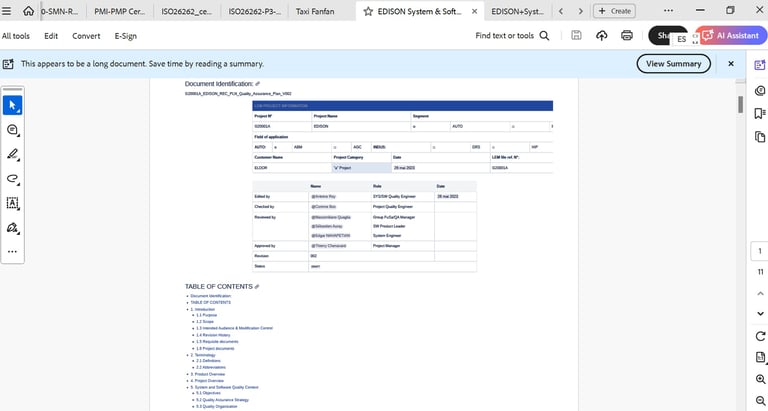Upload the file to cloud storage
Image resolution: width=768 pixels, height=411 pixels.
601,35
